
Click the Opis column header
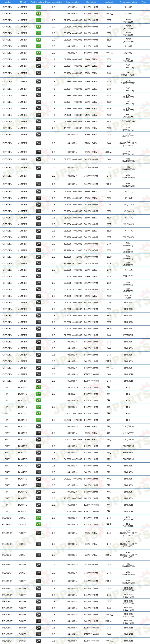point(144,2)
